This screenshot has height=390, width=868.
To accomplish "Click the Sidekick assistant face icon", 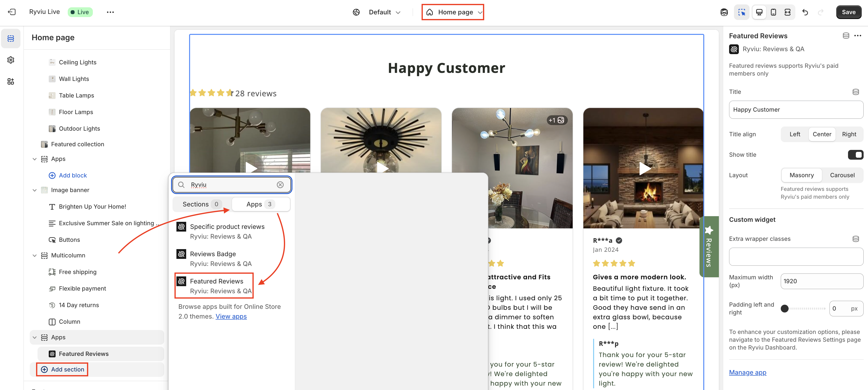I will click(x=724, y=12).
